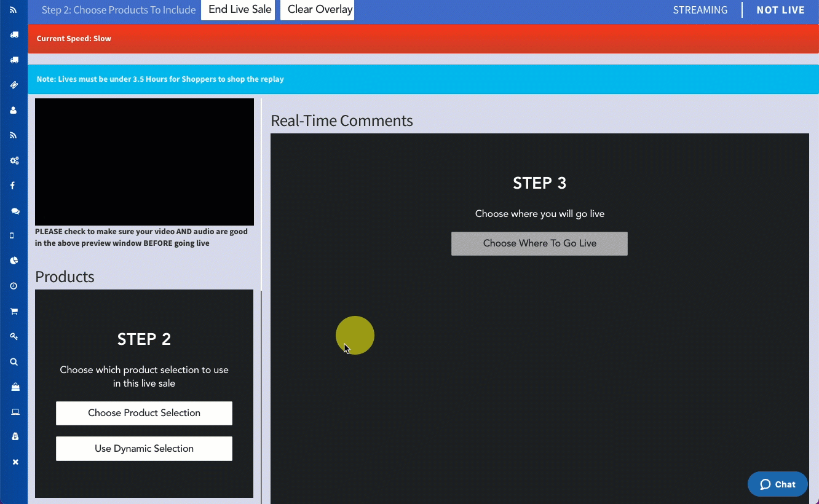Select Use Dynamic Selection
819x504 pixels.
pos(144,449)
